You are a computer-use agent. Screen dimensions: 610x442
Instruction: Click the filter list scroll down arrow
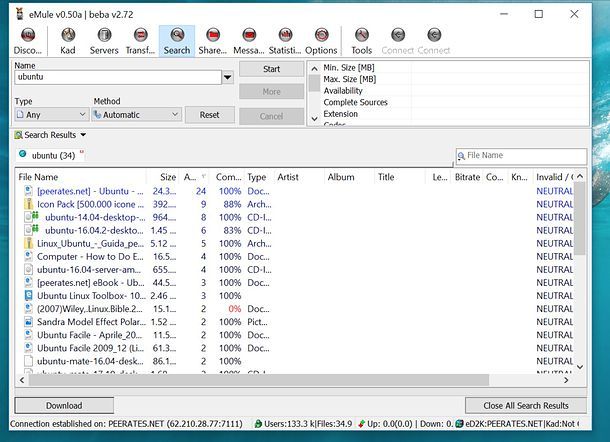pyautogui.click(x=314, y=118)
